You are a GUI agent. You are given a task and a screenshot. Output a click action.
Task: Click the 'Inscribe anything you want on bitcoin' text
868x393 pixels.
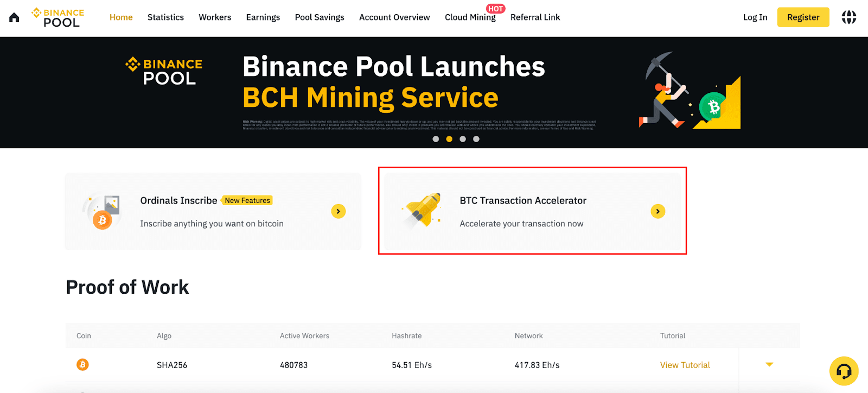tap(212, 224)
